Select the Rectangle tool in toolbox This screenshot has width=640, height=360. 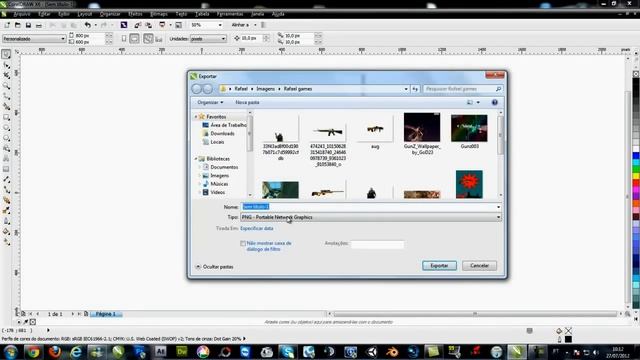7,117
